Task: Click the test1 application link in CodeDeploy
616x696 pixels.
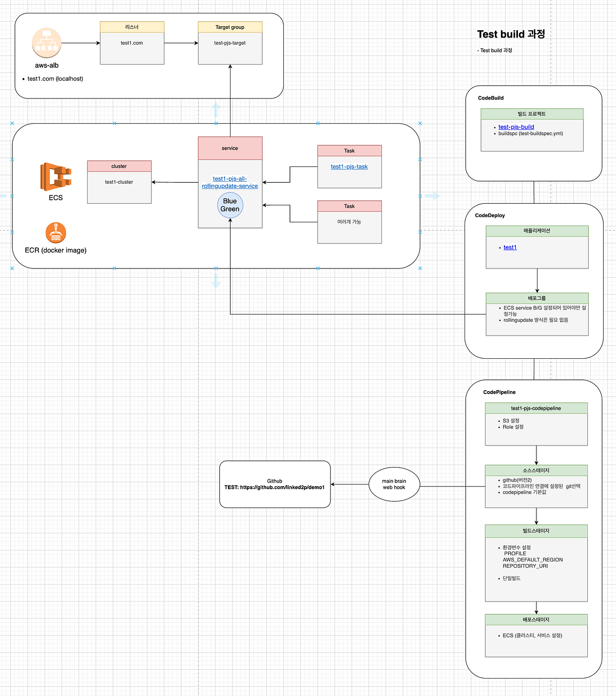Action: pyautogui.click(x=510, y=247)
